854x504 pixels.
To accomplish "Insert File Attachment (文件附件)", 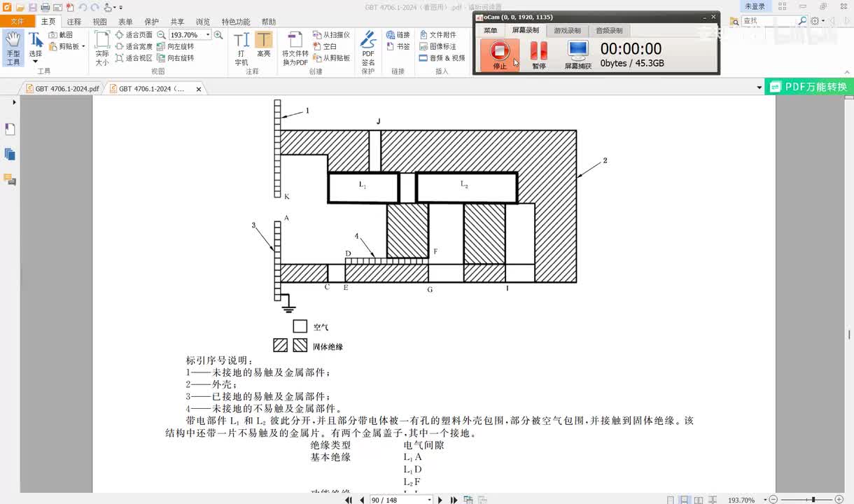I will [x=438, y=35].
